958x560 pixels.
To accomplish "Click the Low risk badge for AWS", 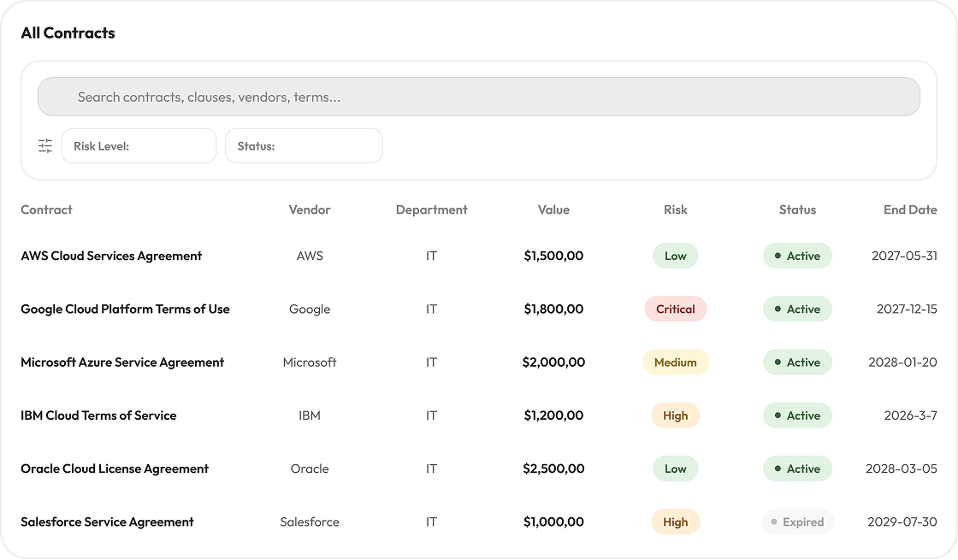I will click(x=675, y=256).
